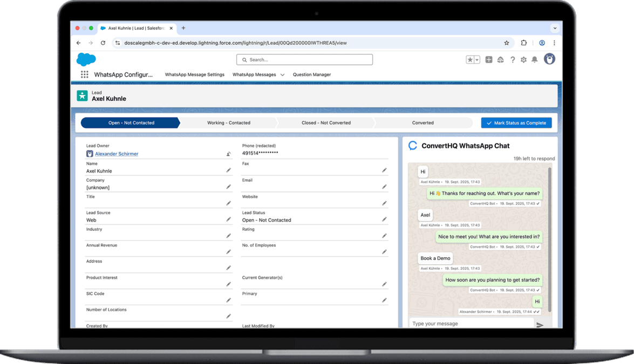Open the App Launcher grid icon
This screenshot has width=634, height=364.
[85, 74]
